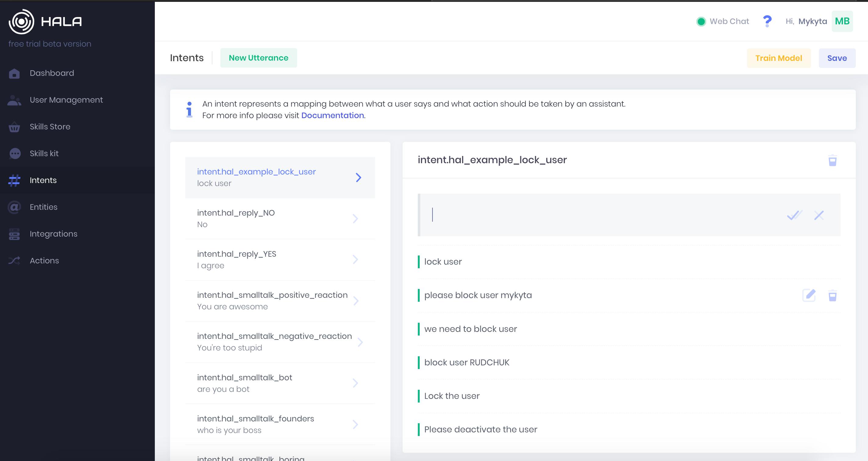This screenshot has height=461, width=868.
Task: Click the Entities at-sign icon
Action: click(15, 207)
